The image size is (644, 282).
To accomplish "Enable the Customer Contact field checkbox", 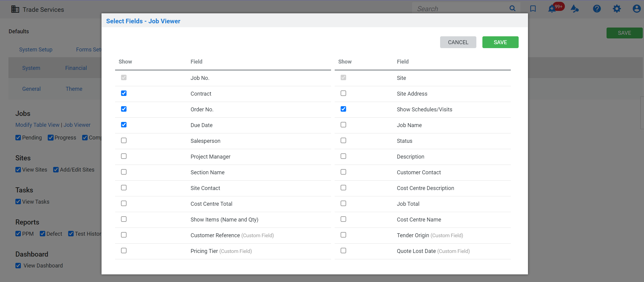I will [x=343, y=172].
